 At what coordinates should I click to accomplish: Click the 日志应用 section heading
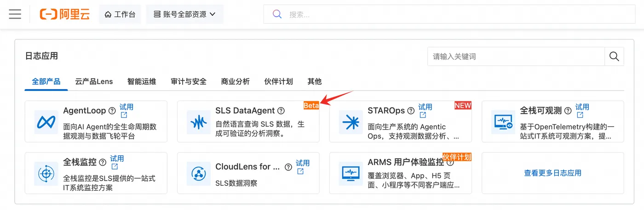[41, 56]
